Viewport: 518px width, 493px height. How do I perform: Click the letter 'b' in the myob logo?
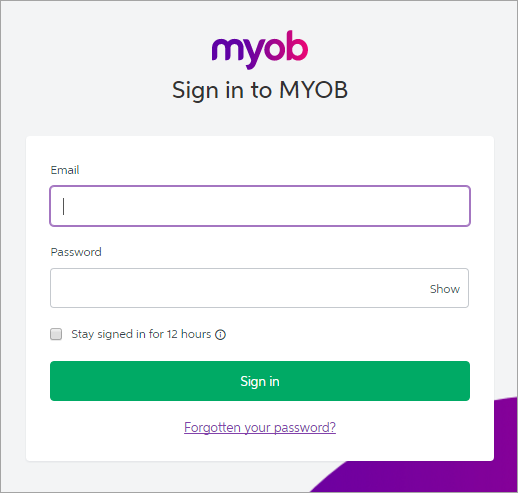(297, 45)
